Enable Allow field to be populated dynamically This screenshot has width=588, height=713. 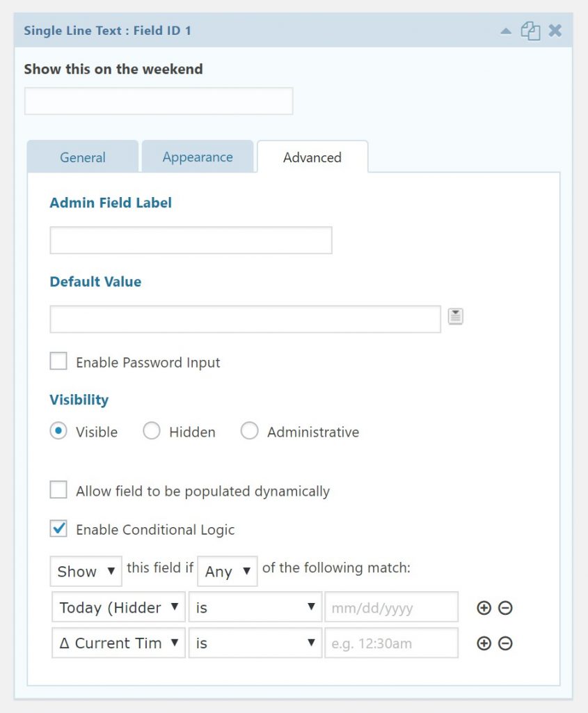58,489
